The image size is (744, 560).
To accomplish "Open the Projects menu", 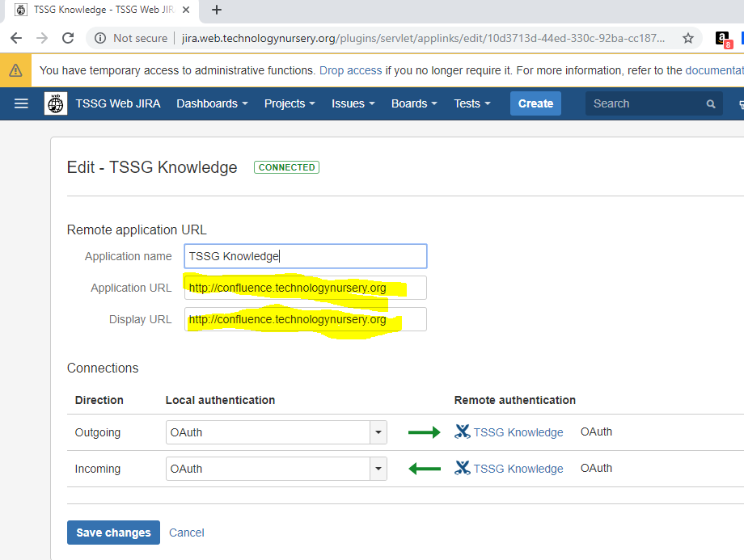I will pos(290,103).
